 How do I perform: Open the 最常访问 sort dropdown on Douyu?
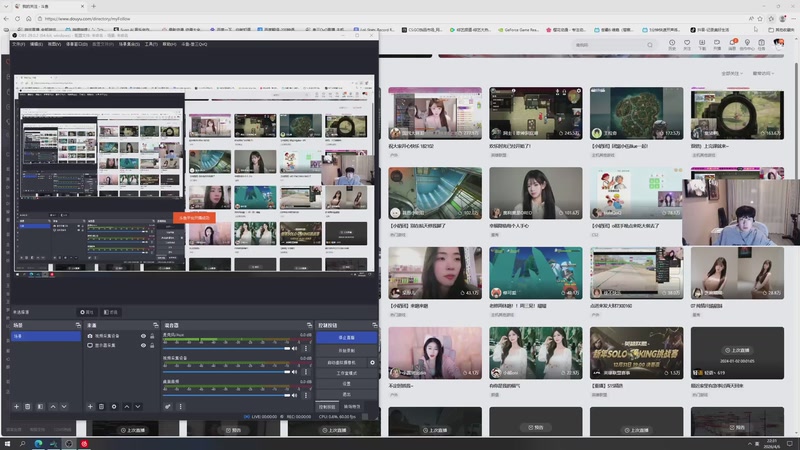tap(763, 73)
